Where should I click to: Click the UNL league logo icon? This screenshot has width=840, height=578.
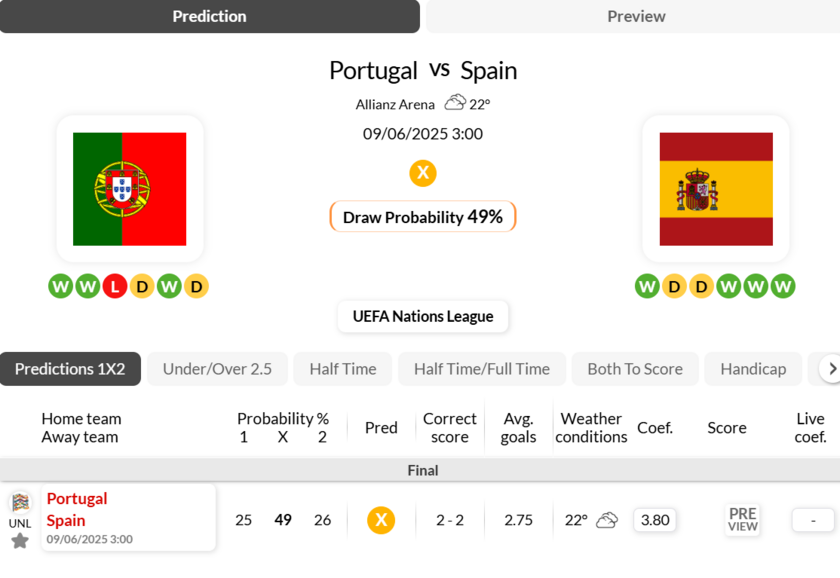tap(20, 503)
